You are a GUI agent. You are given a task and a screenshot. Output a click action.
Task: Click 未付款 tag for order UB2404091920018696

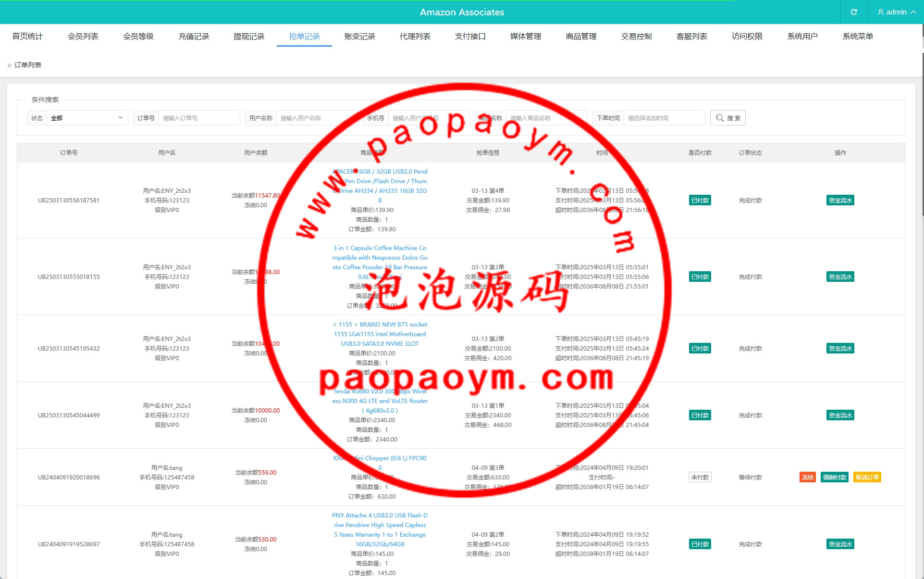(700, 478)
